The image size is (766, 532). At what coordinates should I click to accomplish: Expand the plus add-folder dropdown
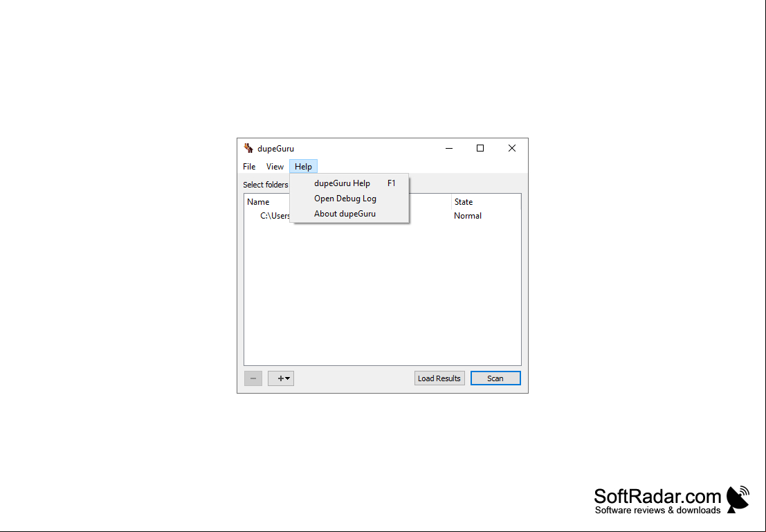(x=281, y=378)
